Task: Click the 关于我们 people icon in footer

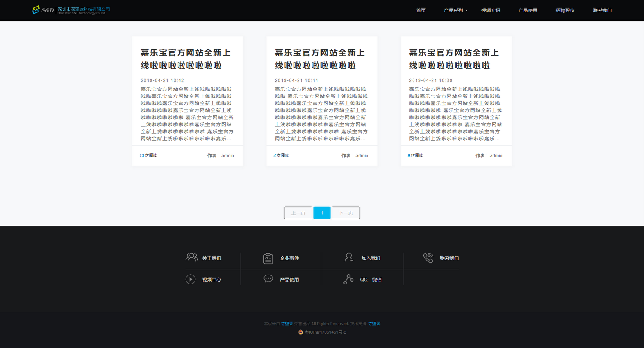Action: [191, 258]
